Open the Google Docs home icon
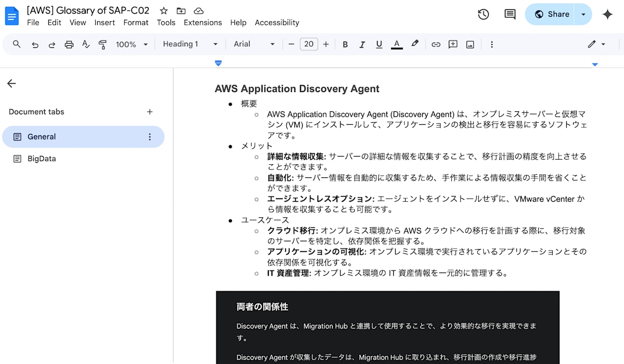624x364 pixels. (x=11, y=16)
